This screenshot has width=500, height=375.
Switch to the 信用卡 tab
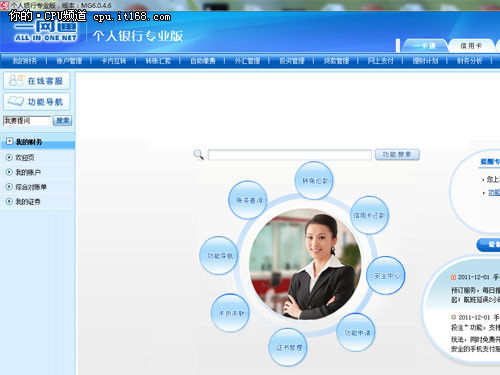[471, 46]
